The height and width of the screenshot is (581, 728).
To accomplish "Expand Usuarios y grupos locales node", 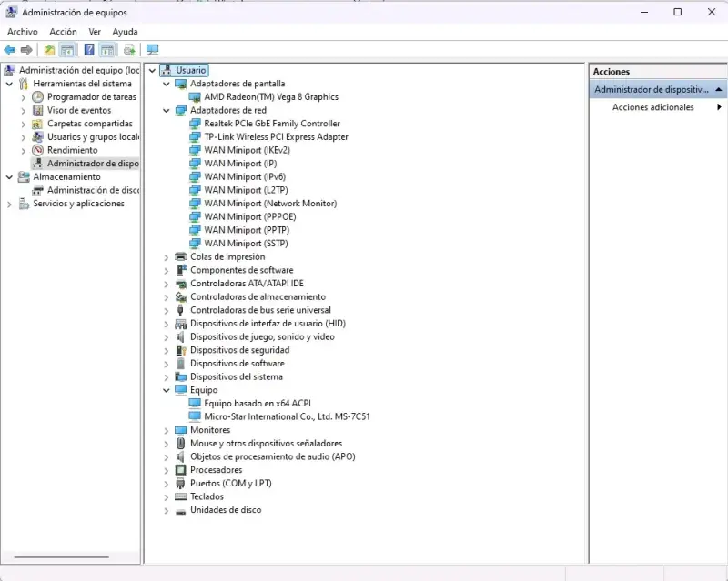I will (x=24, y=137).
